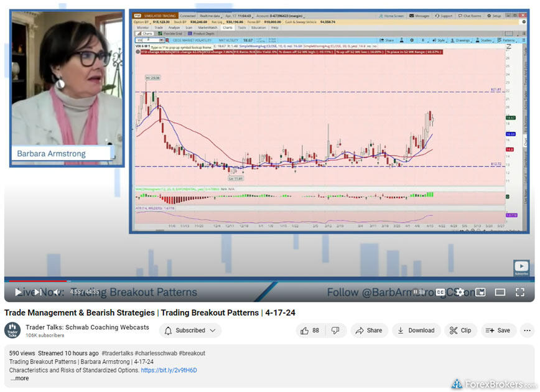The height and width of the screenshot is (392, 540).
Task: Click the #breakout hashtag
Action: click(192, 353)
